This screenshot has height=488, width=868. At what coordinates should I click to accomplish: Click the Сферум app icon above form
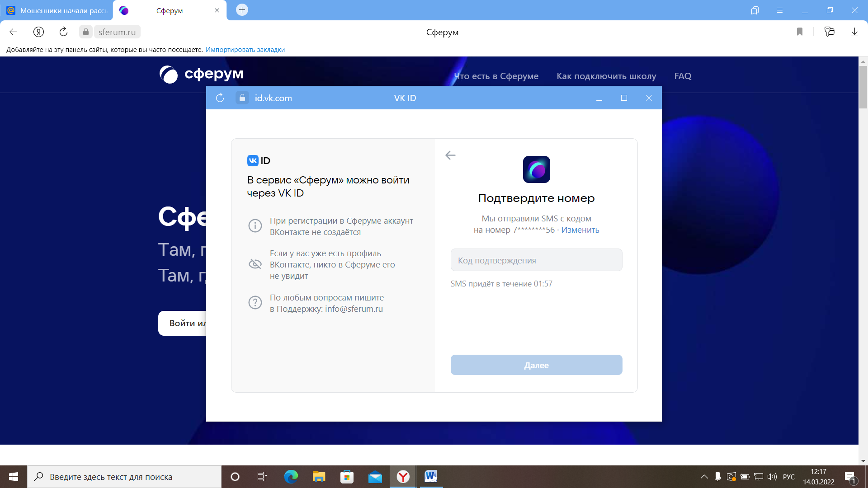(537, 169)
